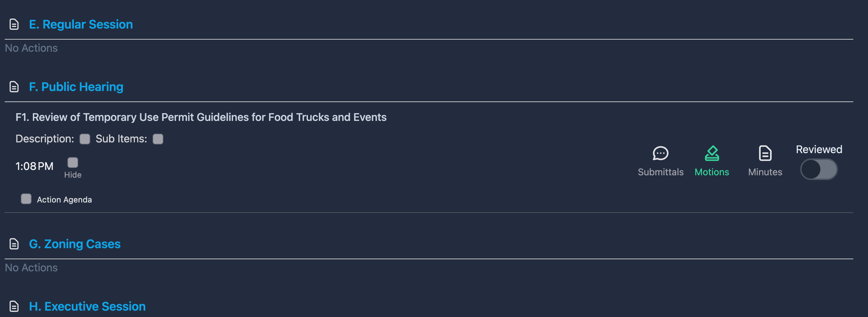Image resolution: width=868 pixels, height=317 pixels.
Task: Click document icon beside G. Zoning Cases
Action: tap(14, 244)
